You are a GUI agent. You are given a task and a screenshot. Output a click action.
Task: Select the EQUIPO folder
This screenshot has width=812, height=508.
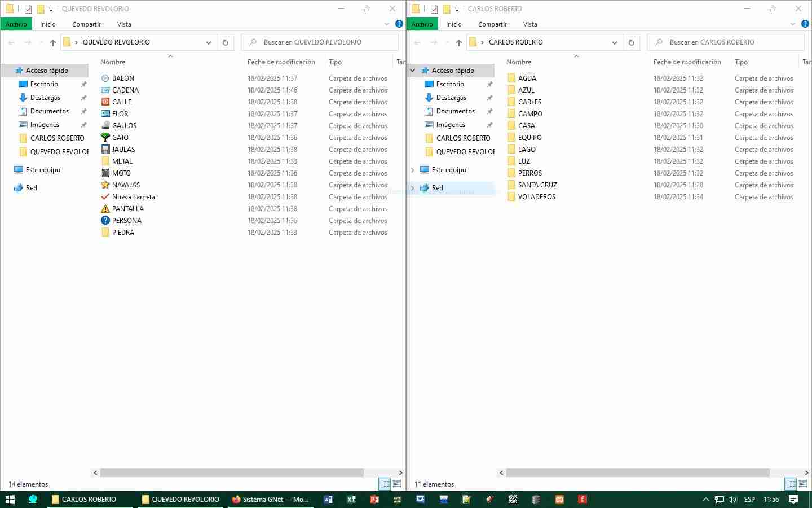530,138
